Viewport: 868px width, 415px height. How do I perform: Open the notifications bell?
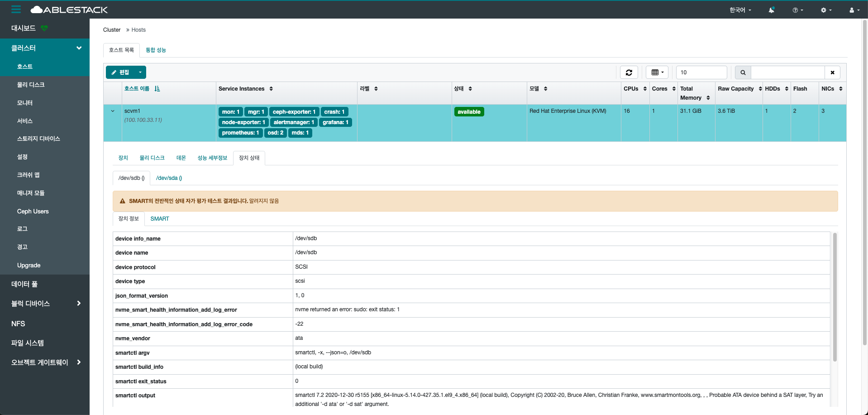click(771, 10)
